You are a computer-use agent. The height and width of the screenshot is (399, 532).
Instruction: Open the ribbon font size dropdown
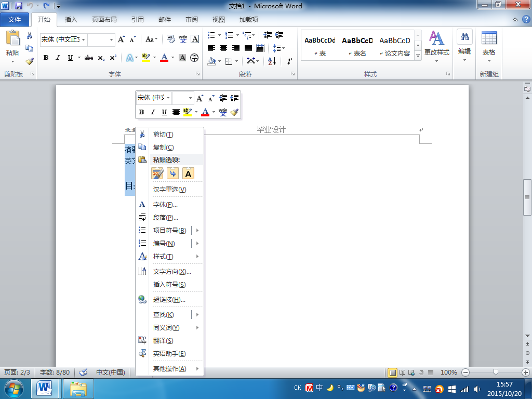click(x=111, y=39)
